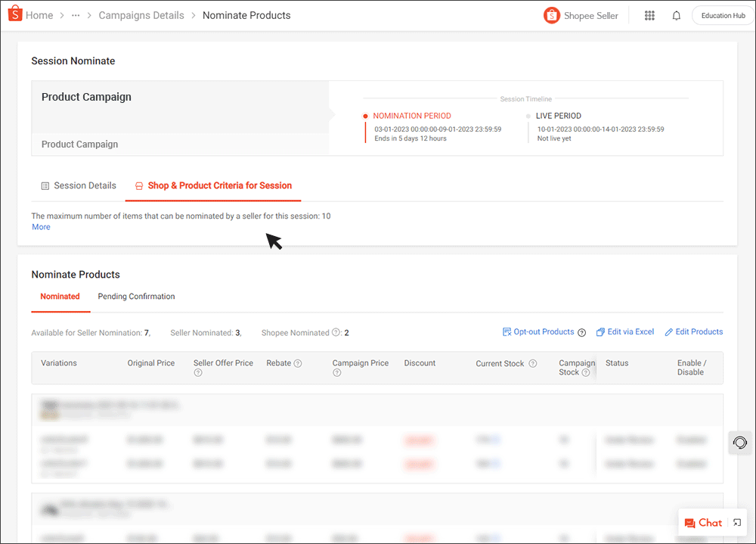
Task: Toggle Enable/Disable for second product variation
Action: click(x=692, y=463)
